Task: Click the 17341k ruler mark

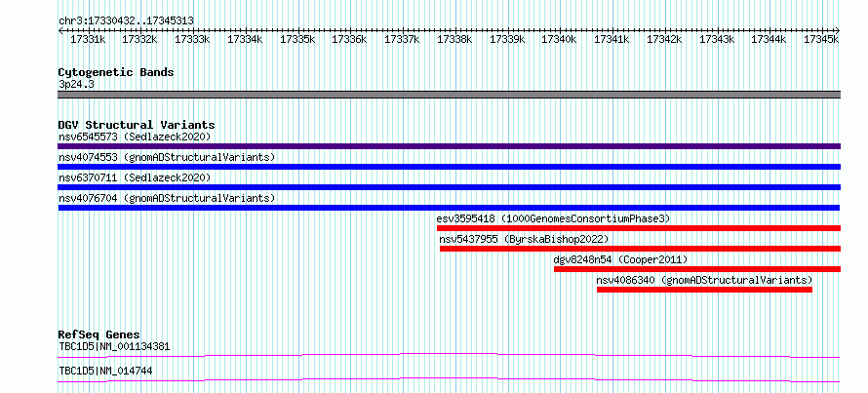Action: pyautogui.click(x=612, y=39)
